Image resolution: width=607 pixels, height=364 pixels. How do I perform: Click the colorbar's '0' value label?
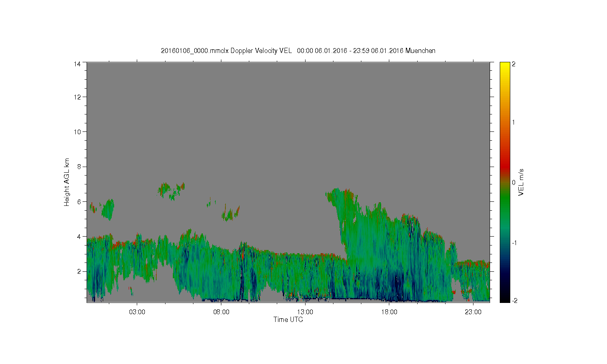[514, 182]
